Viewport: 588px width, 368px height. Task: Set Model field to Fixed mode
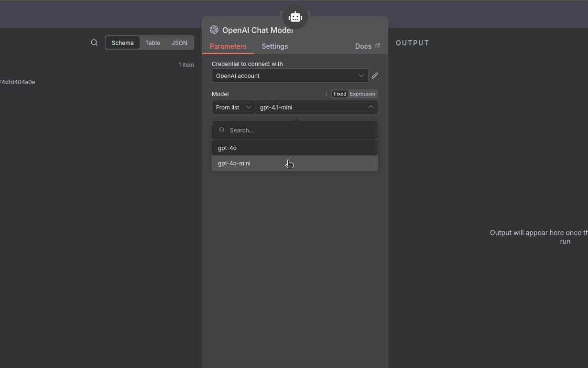pos(340,94)
